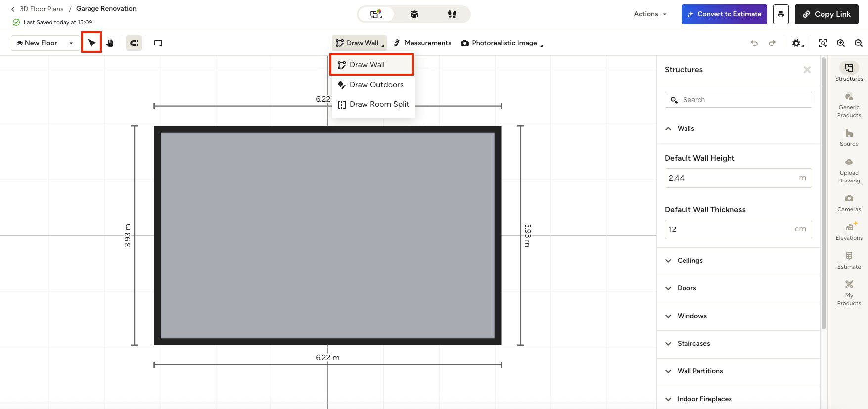868x409 pixels.
Task: Expand the Wall Partitions section
Action: click(x=738, y=371)
